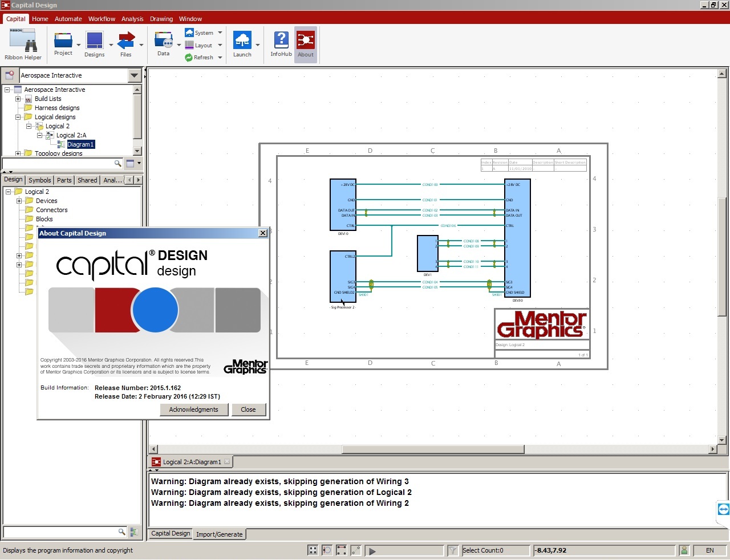
Task: Select the Blocks folder in design tree
Action: pyautogui.click(x=44, y=219)
